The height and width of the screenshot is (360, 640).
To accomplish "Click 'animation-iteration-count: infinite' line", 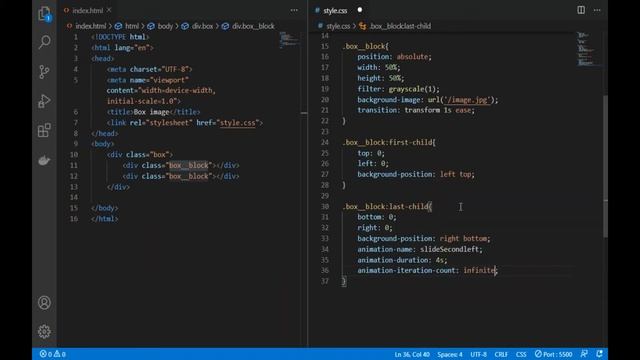I will 427,270.
